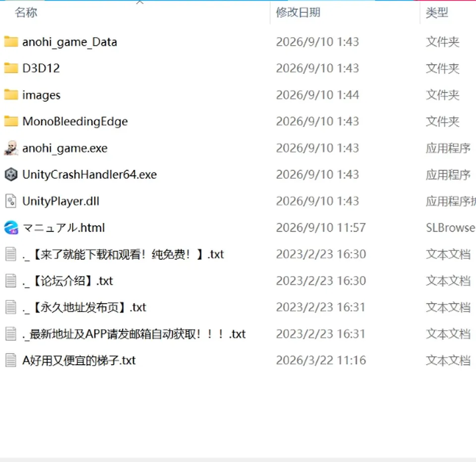Sort files by the 名称 column header
The width and height of the screenshot is (476, 462).
[26, 12]
